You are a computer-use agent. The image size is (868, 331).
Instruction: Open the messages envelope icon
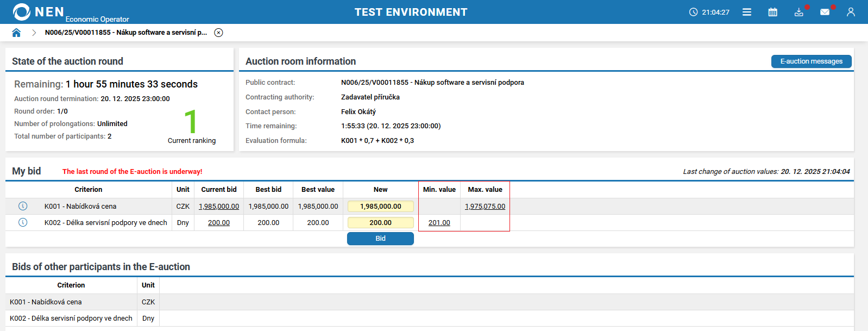(825, 12)
